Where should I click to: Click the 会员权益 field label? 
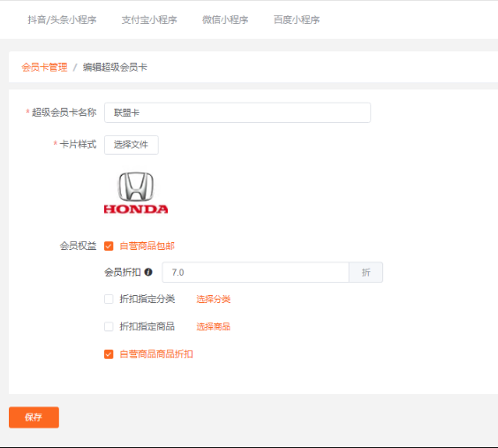pyautogui.click(x=78, y=246)
